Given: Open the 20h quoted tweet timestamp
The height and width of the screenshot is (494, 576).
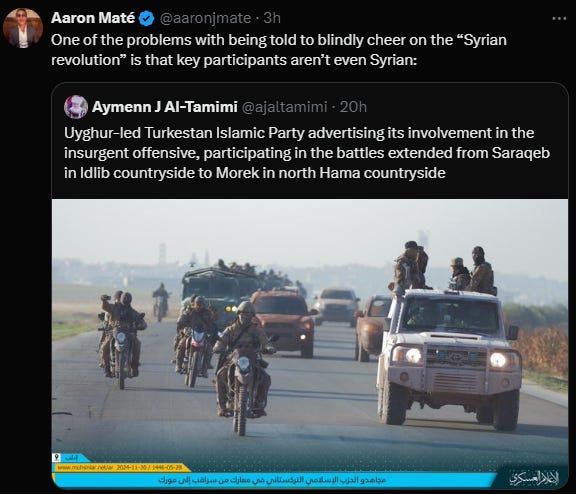Looking at the screenshot, I should (353, 107).
